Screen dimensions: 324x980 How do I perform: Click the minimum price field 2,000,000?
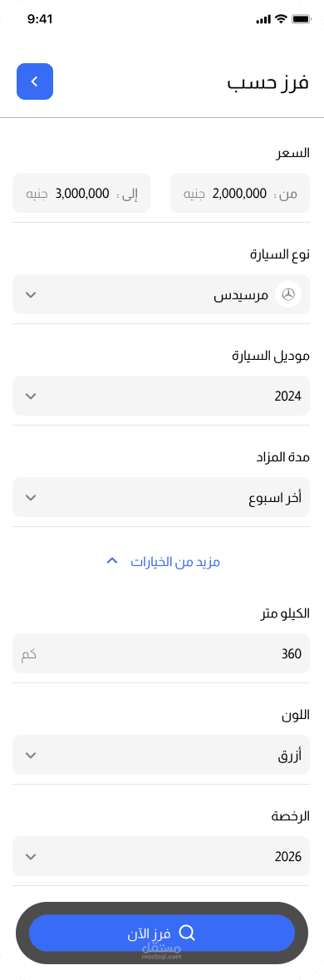(x=240, y=193)
